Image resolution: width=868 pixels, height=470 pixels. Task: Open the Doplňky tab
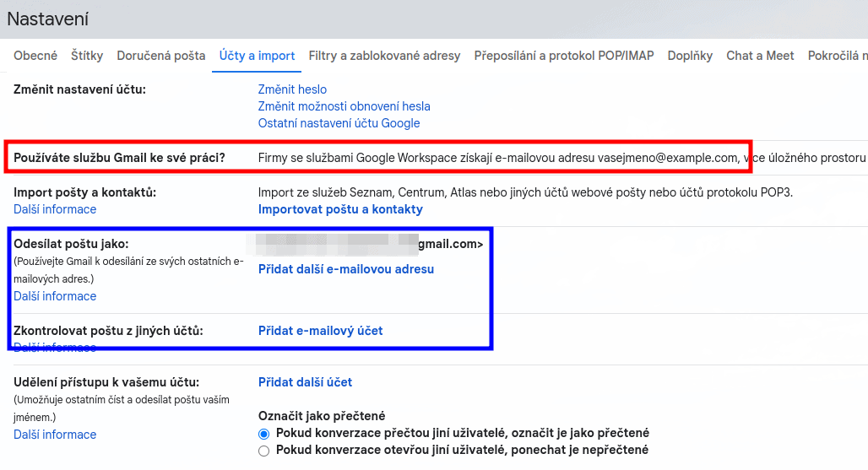click(x=690, y=56)
